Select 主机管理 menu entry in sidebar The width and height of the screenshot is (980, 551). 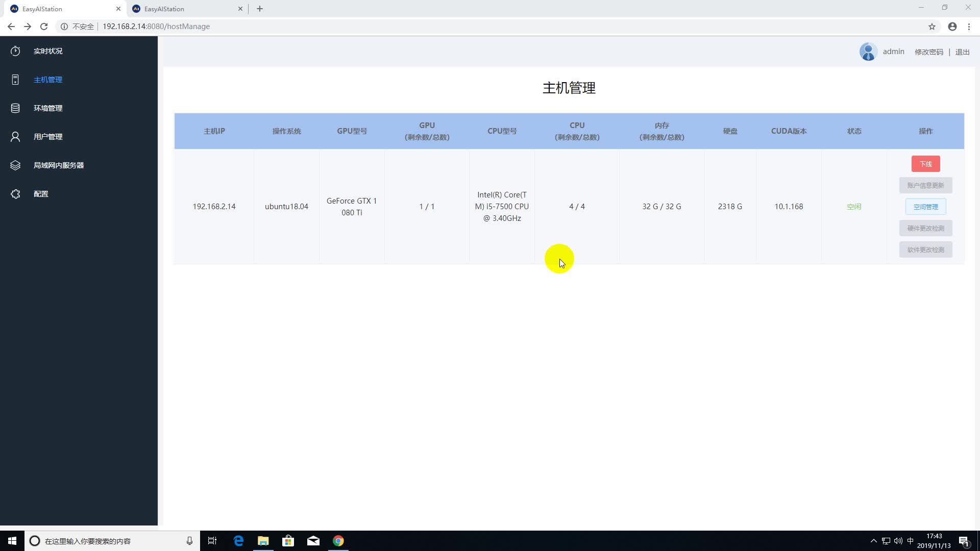(x=48, y=80)
